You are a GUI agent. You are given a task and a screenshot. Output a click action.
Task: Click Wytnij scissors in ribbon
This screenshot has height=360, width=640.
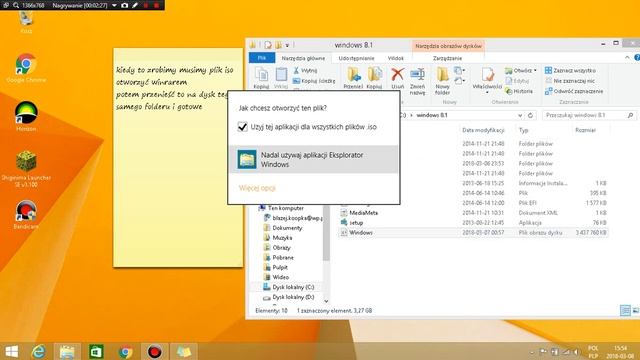tap(305, 71)
